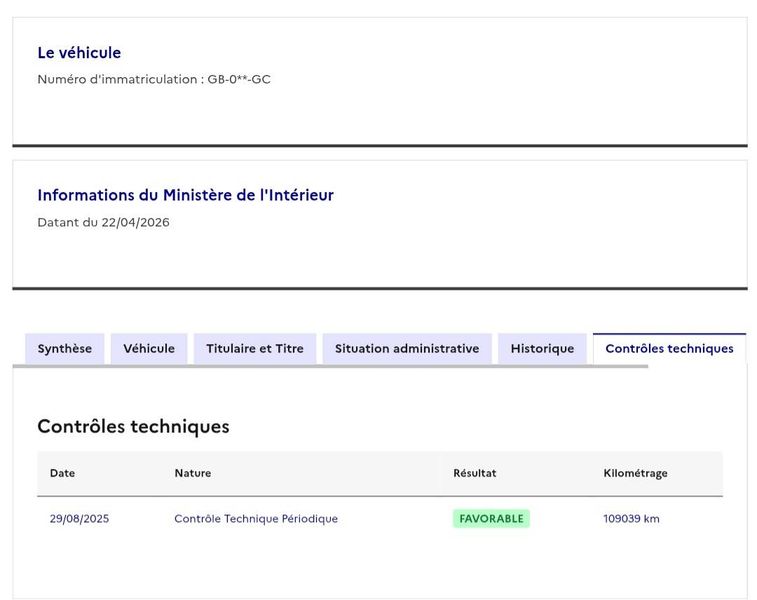Switch to the Véhicule tab
The width and height of the screenshot is (757, 600).
click(x=149, y=349)
